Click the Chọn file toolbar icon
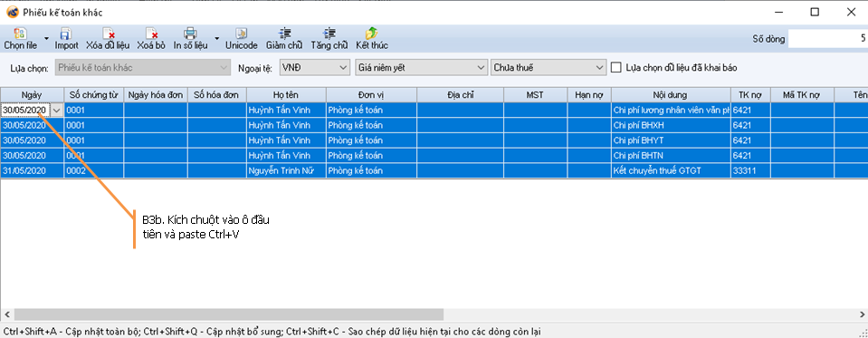Image resolution: width=868 pixels, height=338 pixels. click(x=20, y=34)
